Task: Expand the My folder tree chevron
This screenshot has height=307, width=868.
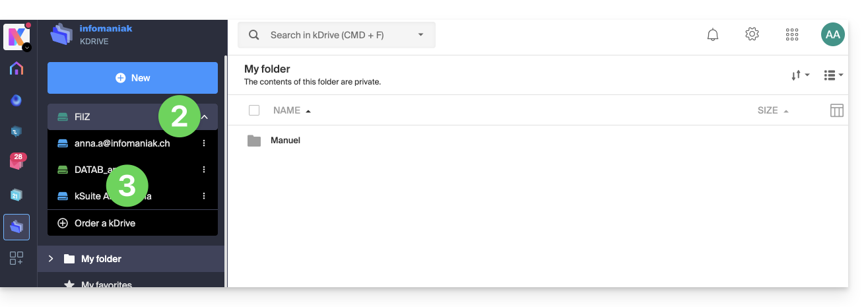Action: click(x=51, y=259)
